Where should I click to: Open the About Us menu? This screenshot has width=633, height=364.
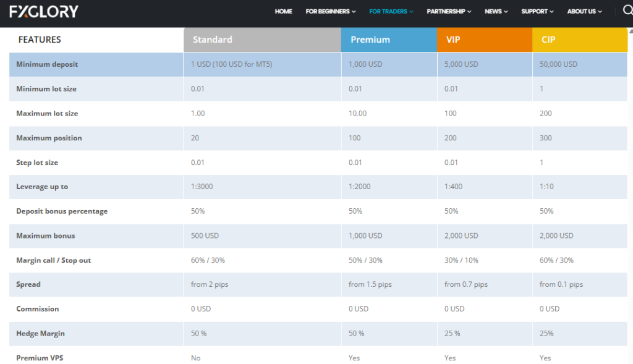[x=584, y=11]
